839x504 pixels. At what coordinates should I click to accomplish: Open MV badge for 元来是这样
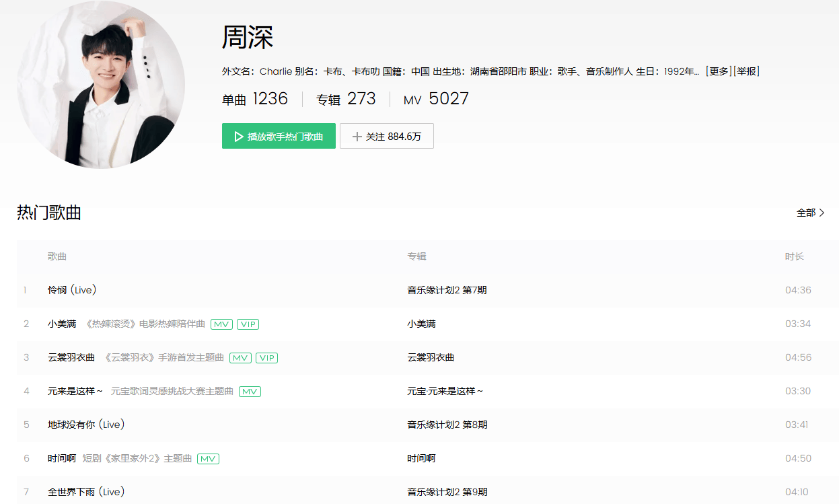point(250,392)
